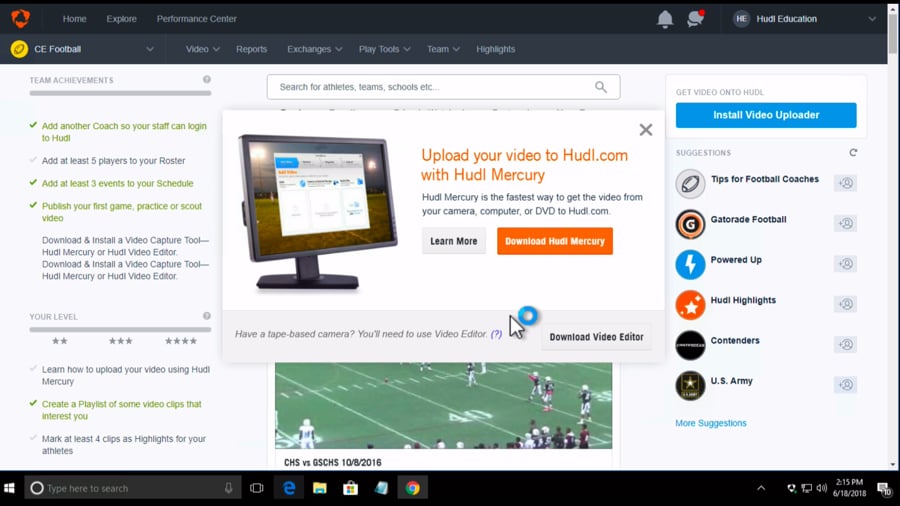Follow Hudl Highlights
The height and width of the screenshot is (506, 900).
tap(845, 304)
